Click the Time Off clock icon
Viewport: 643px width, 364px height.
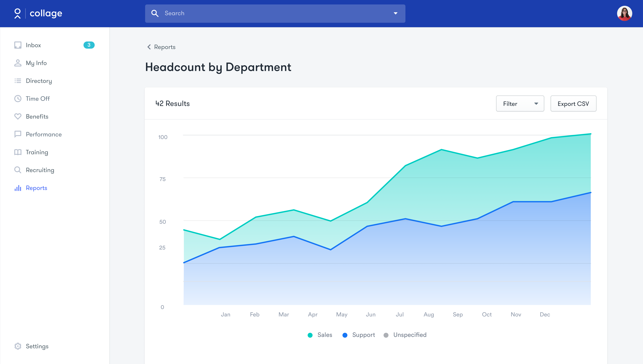(18, 99)
